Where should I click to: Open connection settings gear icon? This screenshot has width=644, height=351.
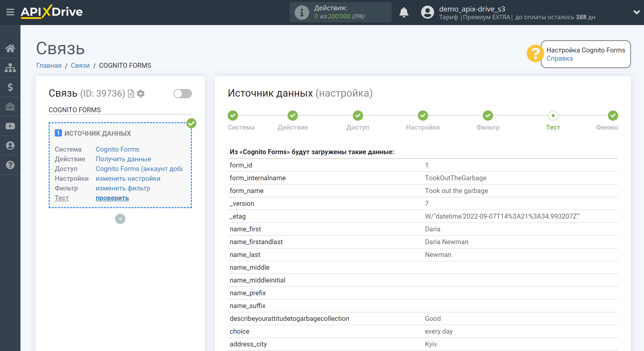[x=141, y=94]
